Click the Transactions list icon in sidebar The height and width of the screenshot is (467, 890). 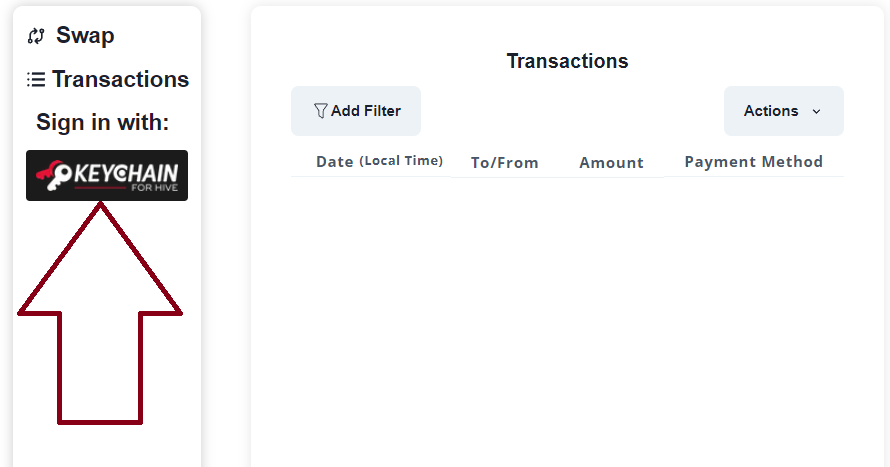(36, 79)
